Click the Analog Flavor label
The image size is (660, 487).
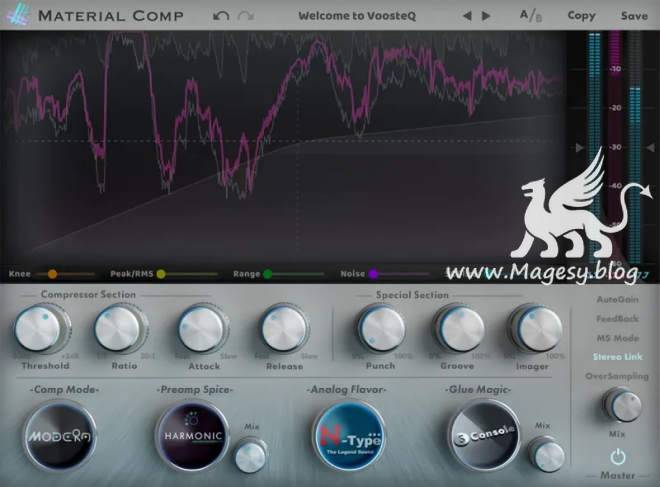pyautogui.click(x=346, y=390)
